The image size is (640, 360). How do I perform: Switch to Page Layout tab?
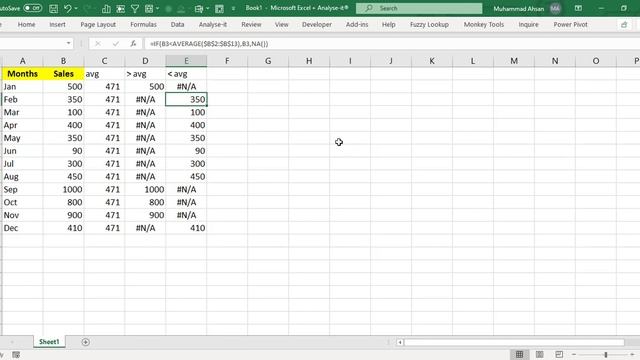tap(98, 24)
